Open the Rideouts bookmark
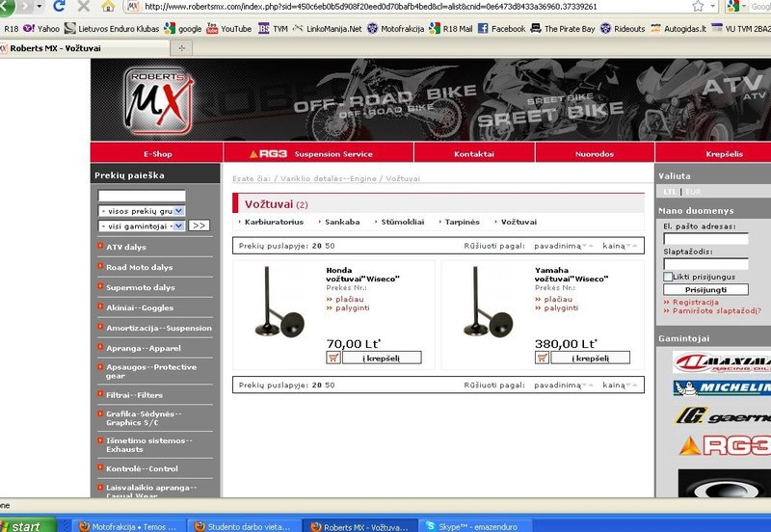Viewport: 771px width, 532px height. (623, 29)
